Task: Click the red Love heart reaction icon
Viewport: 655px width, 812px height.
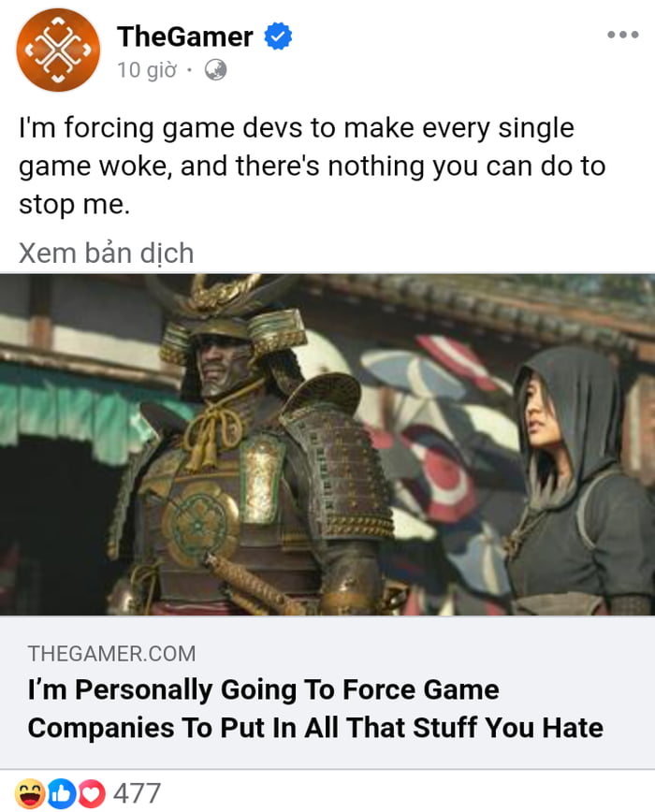Action: coord(91,793)
